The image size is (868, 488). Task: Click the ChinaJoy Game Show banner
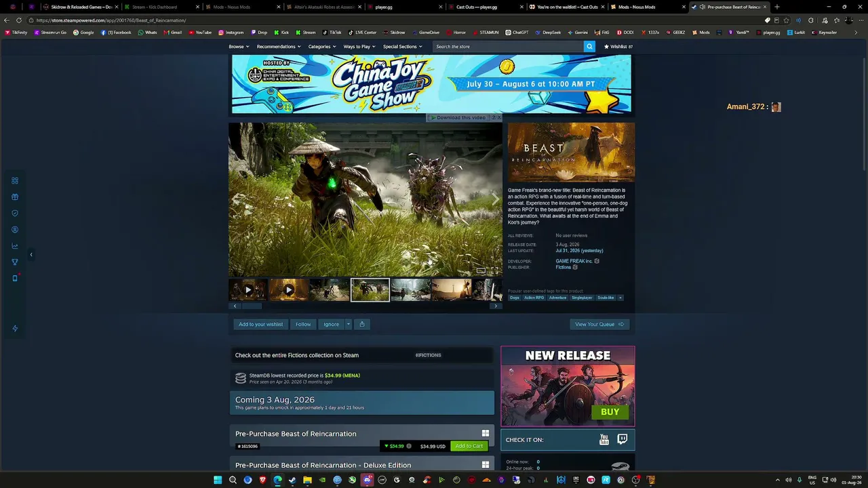[431, 84]
